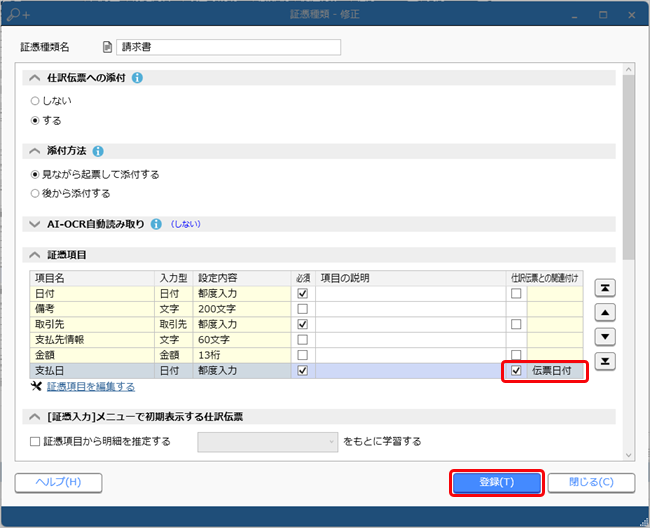Viewport: 650px width, 528px height.
Task: Click the 項目の説明 cell in 支払日 row
Action: (410, 371)
